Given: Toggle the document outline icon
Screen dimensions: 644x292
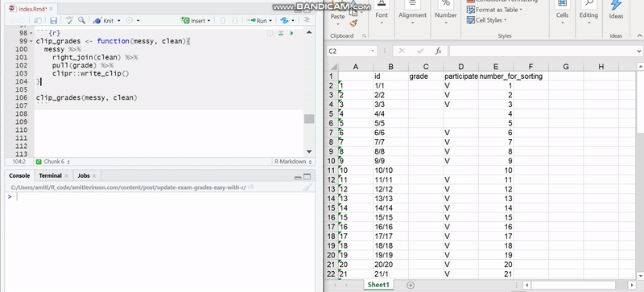Looking at the screenshot, I should (x=307, y=20).
